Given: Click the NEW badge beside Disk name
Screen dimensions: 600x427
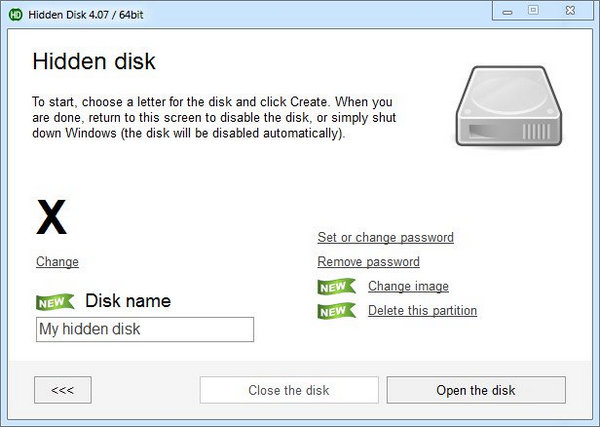Looking at the screenshot, I should tap(55, 301).
